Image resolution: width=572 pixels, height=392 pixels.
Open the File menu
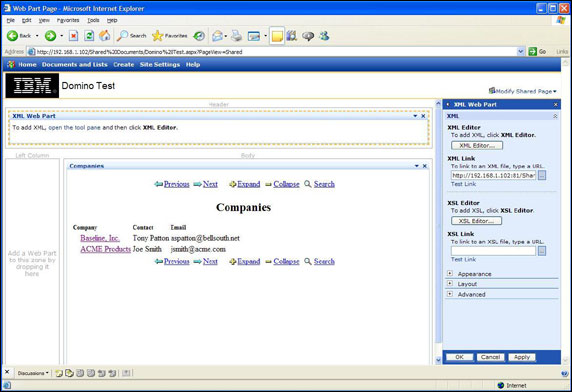(11, 20)
